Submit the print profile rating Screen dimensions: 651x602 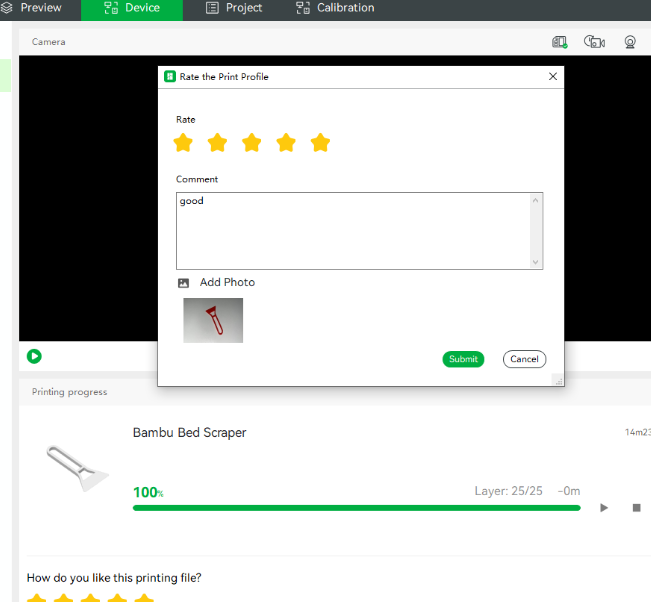(463, 359)
